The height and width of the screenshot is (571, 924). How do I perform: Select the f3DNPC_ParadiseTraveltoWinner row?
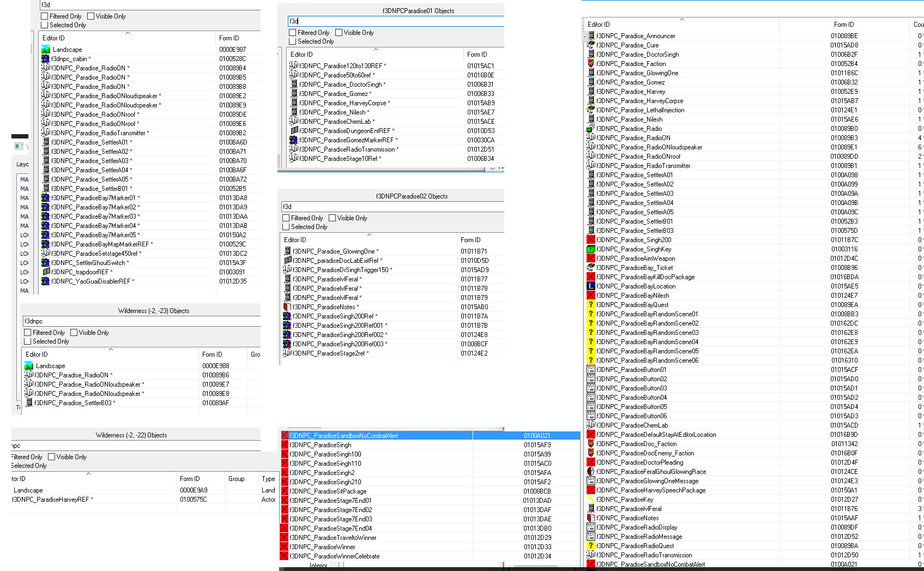click(430, 538)
